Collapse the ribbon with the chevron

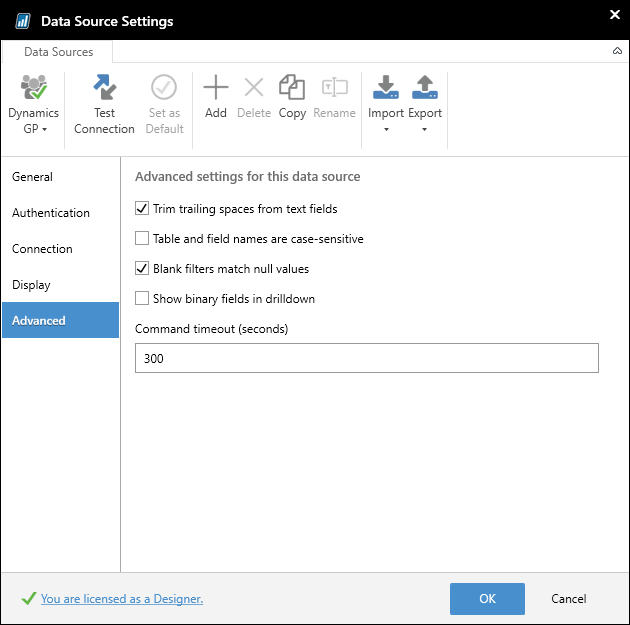click(616, 50)
